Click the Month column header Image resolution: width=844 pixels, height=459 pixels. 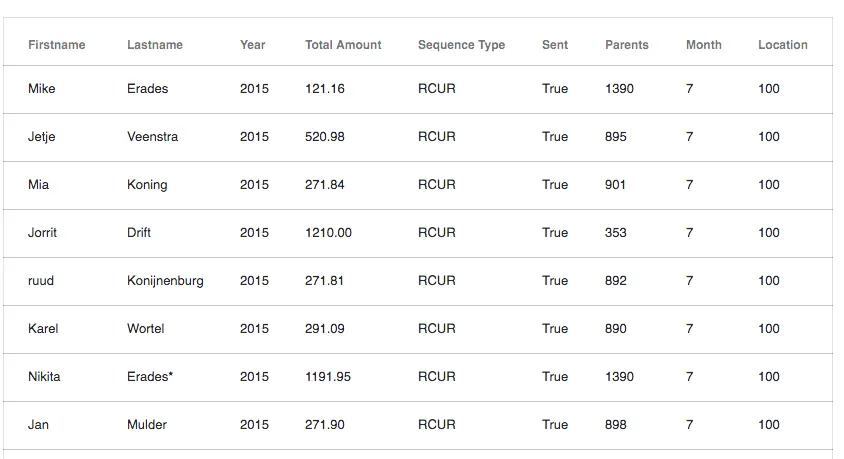704,45
